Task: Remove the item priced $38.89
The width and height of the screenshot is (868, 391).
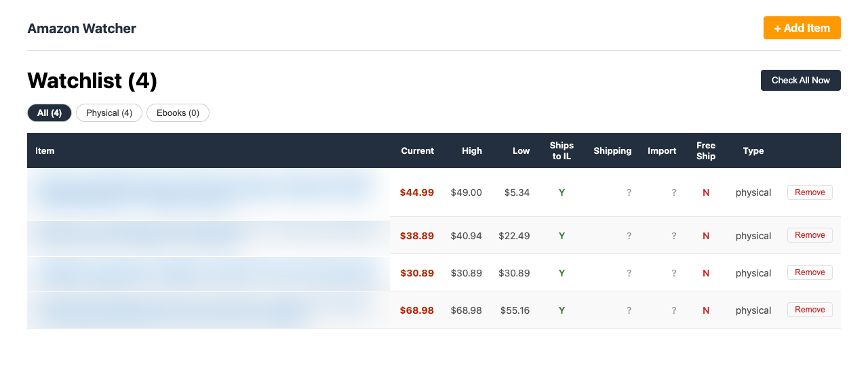Action: tap(810, 235)
